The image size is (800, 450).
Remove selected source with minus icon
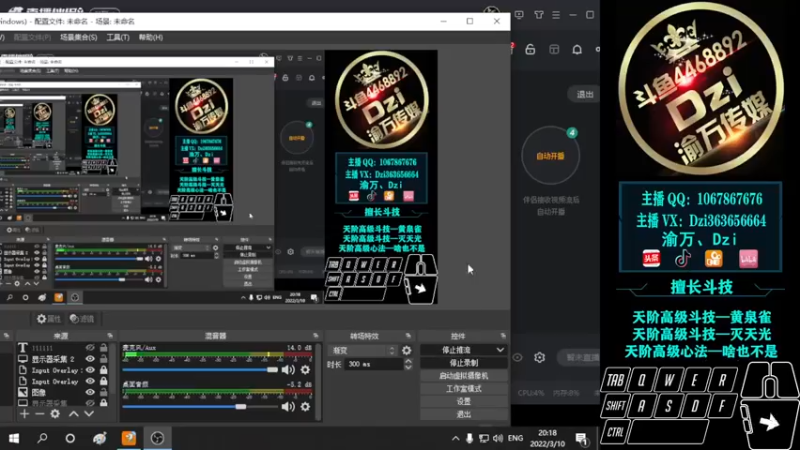tap(40, 414)
